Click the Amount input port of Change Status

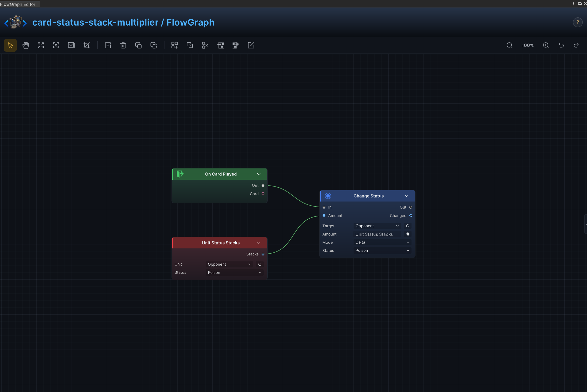[324, 216]
